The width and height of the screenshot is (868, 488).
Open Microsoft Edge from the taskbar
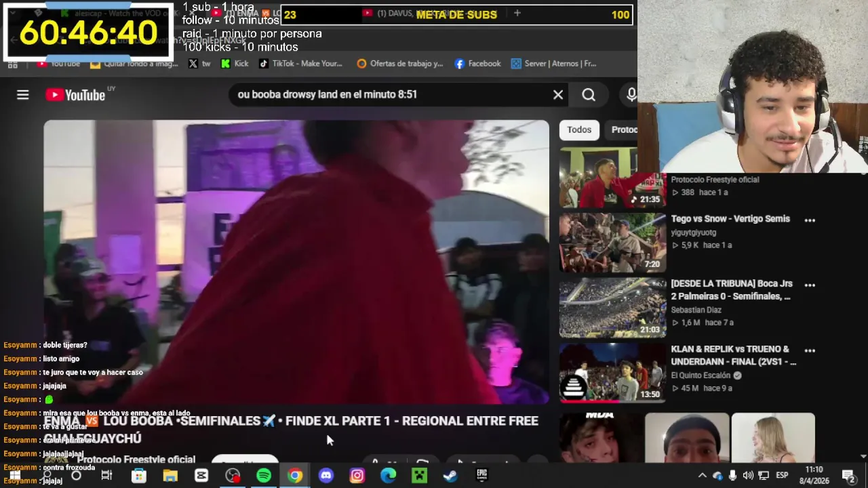tap(388, 476)
